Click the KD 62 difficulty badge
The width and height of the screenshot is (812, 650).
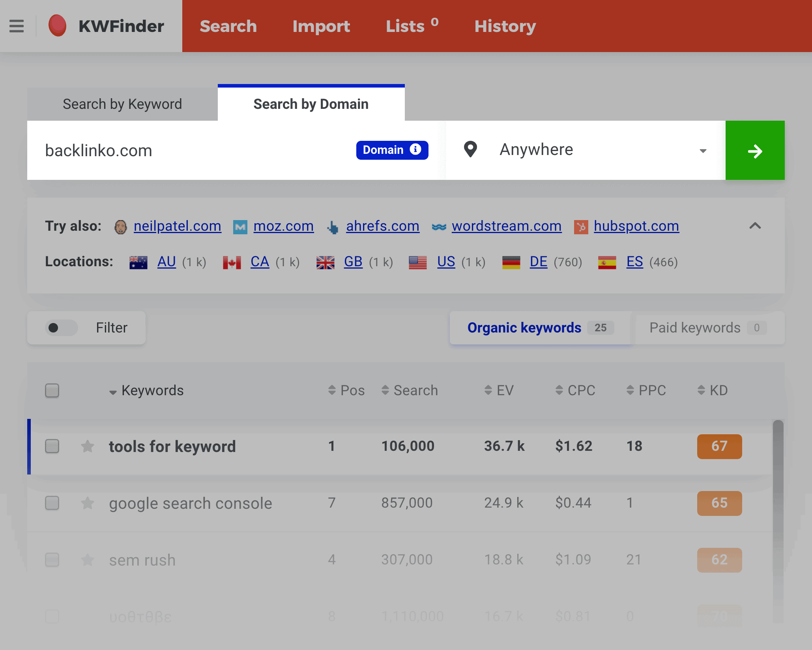pyautogui.click(x=719, y=560)
